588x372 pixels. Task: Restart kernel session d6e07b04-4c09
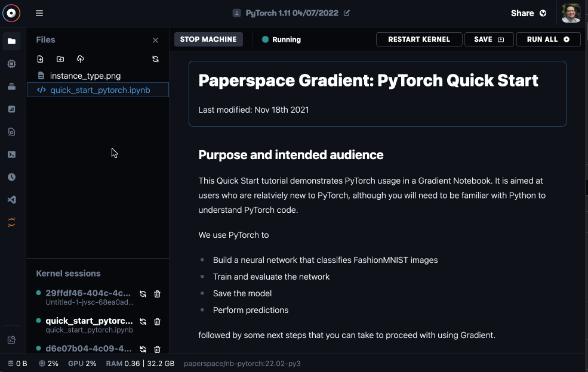point(143,349)
